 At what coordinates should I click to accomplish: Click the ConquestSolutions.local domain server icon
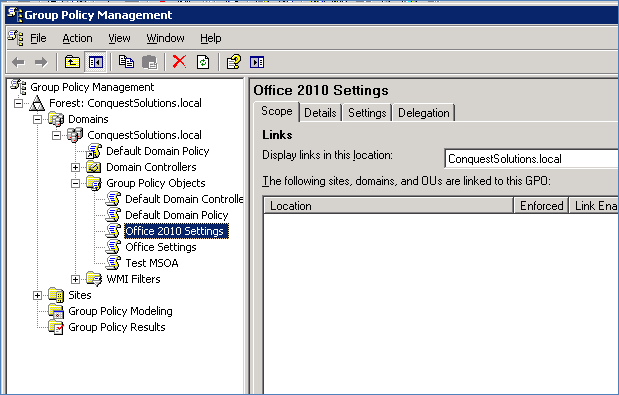[75, 135]
